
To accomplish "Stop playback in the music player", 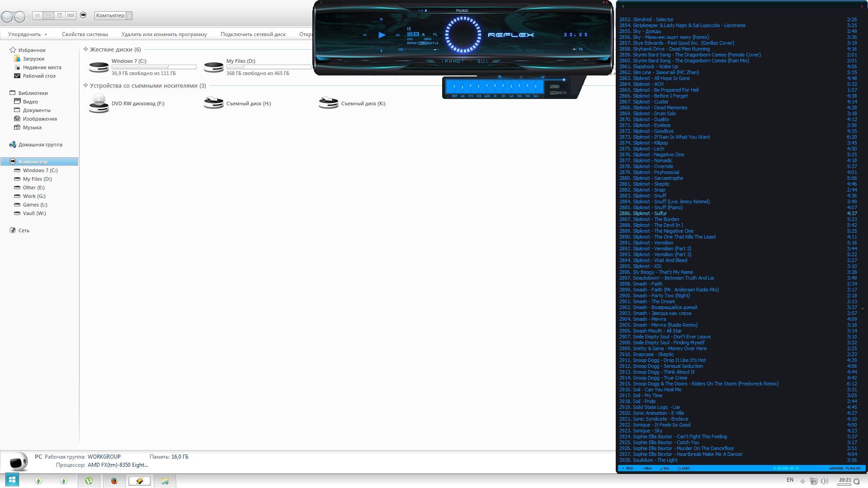I will pos(381,51).
